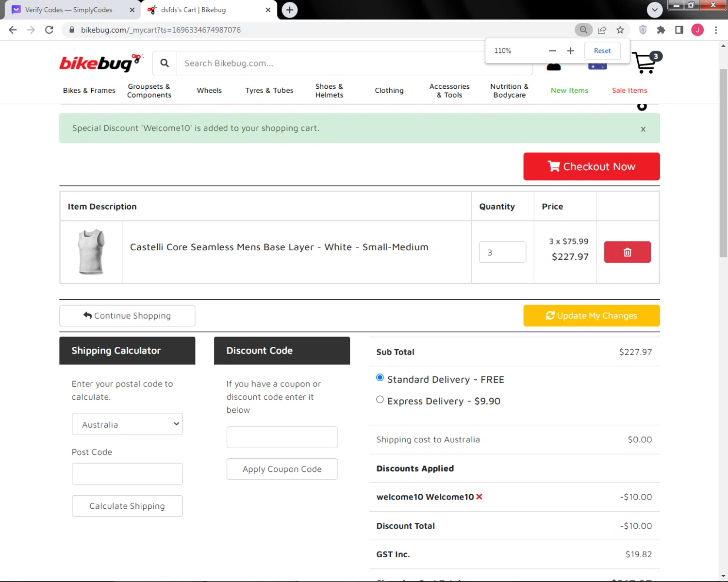Delete the Castelli base layer item
This screenshot has width=728, height=582.
pos(627,252)
